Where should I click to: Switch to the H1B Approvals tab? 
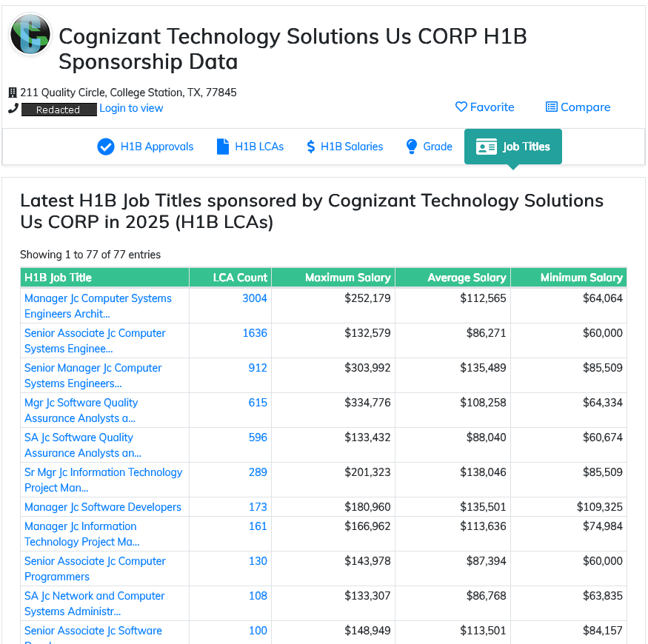156,147
